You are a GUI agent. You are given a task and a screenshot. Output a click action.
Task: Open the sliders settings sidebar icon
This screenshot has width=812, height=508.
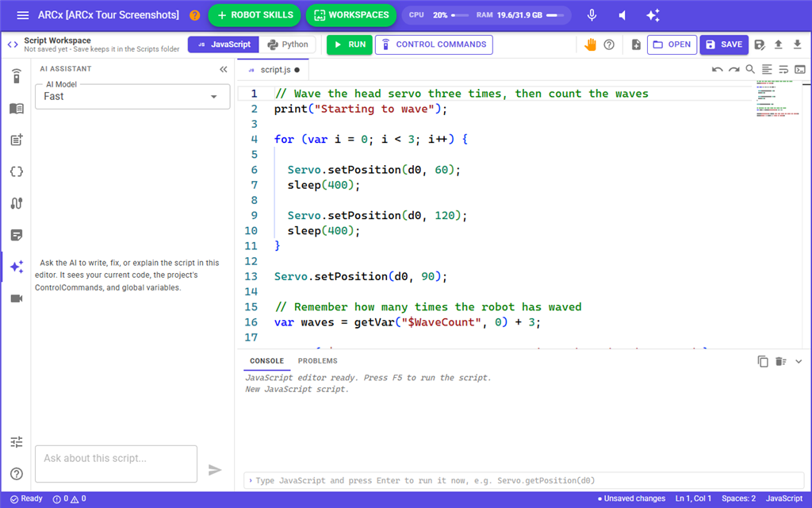click(17, 441)
